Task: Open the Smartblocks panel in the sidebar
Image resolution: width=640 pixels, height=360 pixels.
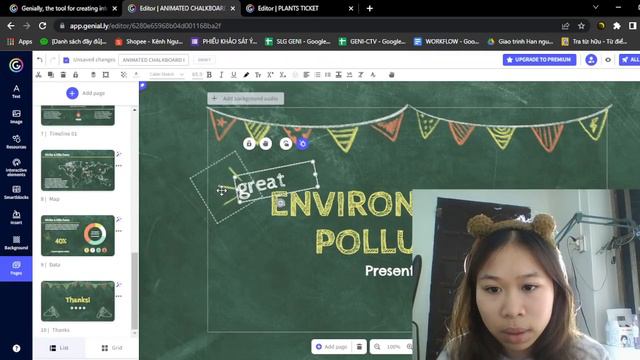Action: click(x=16, y=192)
